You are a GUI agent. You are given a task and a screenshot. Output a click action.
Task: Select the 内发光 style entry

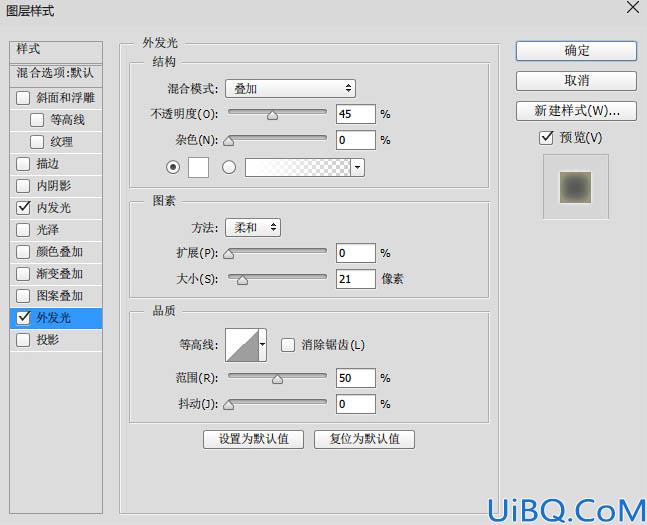56,208
